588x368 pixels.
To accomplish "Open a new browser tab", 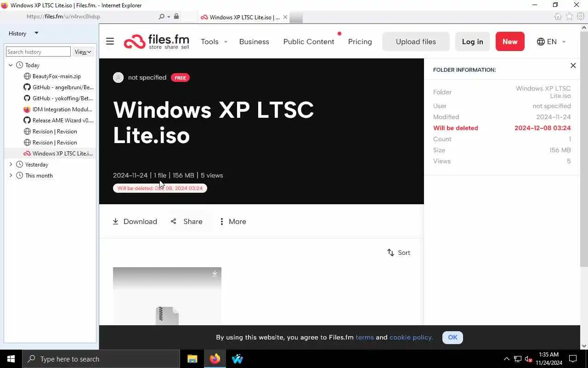I will (x=296, y=17).
